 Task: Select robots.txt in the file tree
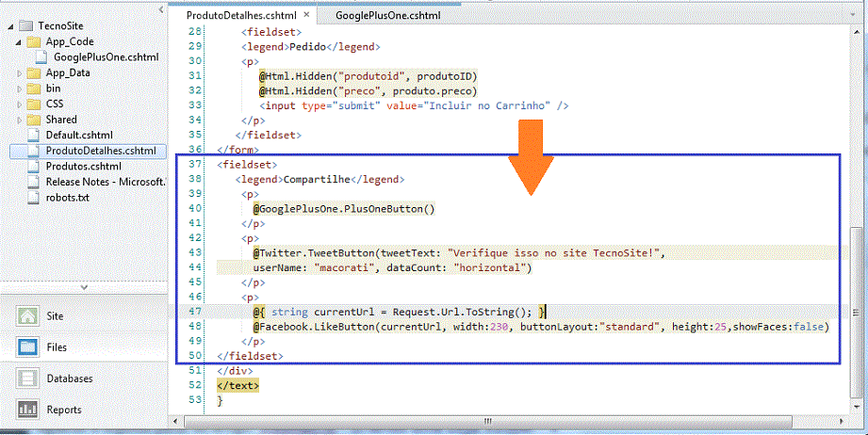point(68,198)
